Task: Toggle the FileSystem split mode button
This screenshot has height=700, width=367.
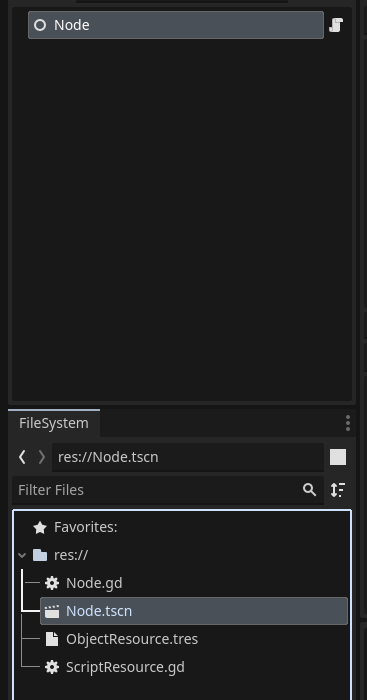Action: [338, 457]
